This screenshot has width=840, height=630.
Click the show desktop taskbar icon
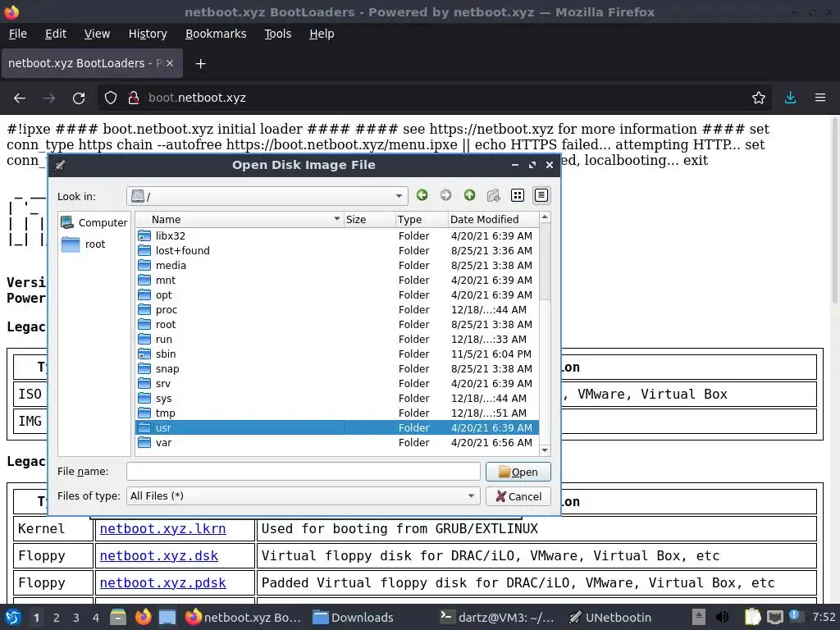167,618
